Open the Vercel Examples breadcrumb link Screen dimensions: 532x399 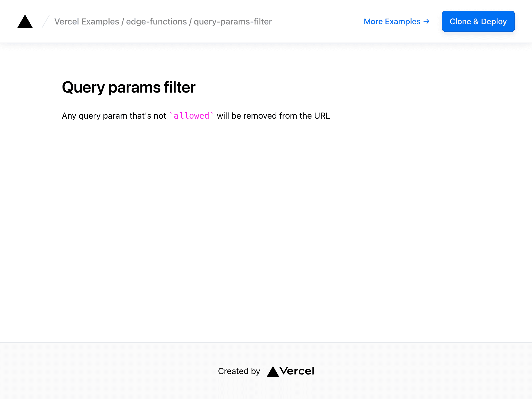pyautogui.click(x=86, y=22)
